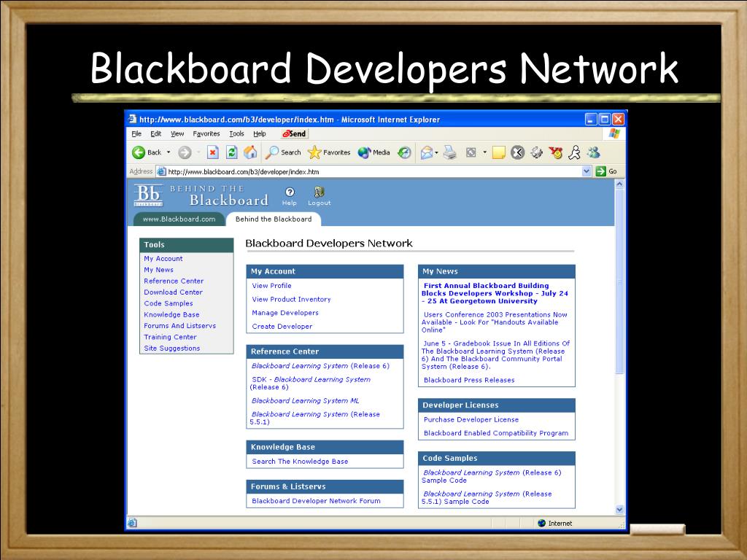Click the Media icon in the toolbar
Screen dimensions: 747x560
(x=363, y=152)
